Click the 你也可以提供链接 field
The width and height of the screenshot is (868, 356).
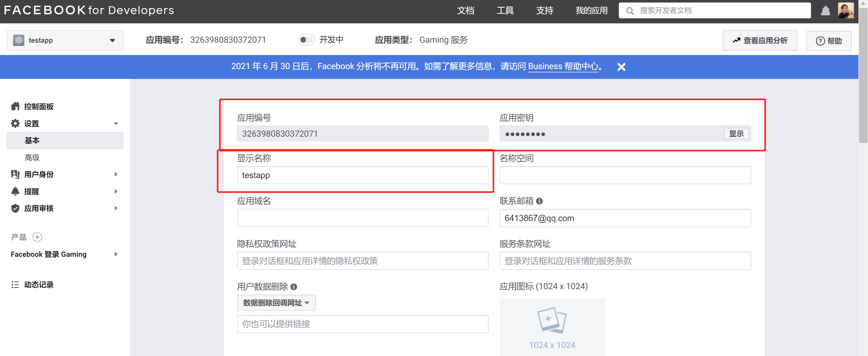[363, 324]
